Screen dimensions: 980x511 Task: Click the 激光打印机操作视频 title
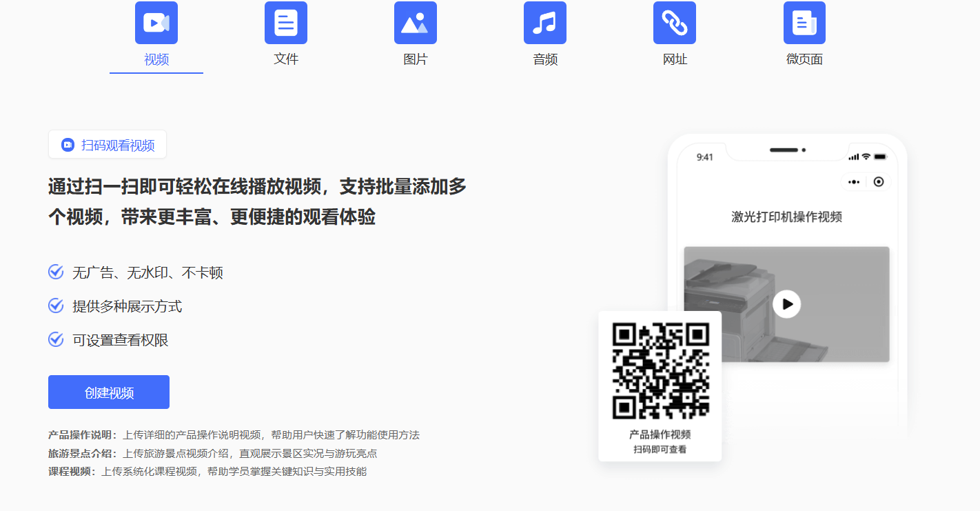click(786, 217)
